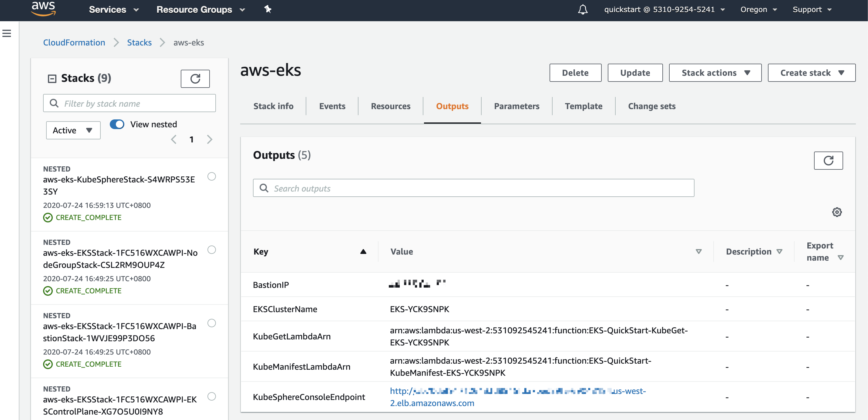Refresh the Outputs table
Image resolution: width=868 pixels, height=420 pixels.
click(x=828, y=161)
